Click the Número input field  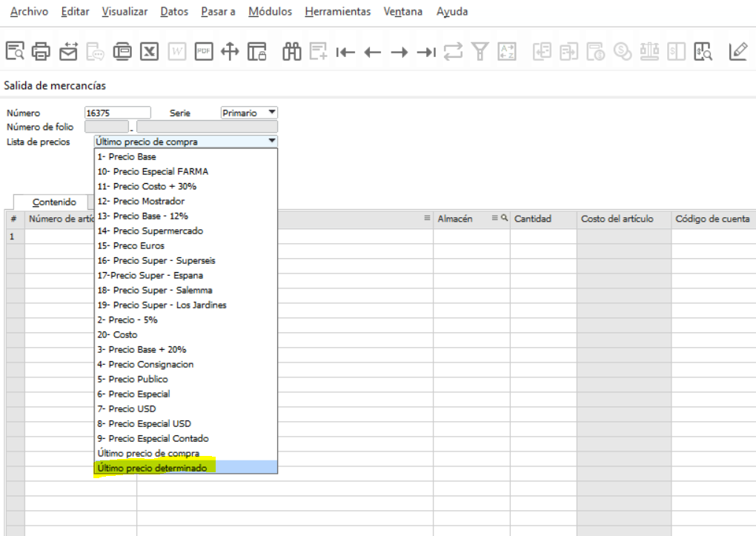point(117,113)
